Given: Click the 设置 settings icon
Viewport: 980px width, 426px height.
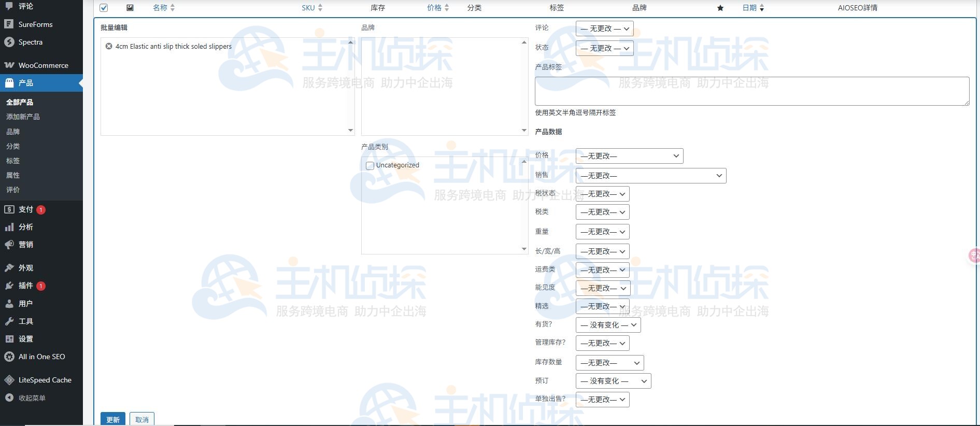Looking at the screenshot, I should click(x=9, y=339).
